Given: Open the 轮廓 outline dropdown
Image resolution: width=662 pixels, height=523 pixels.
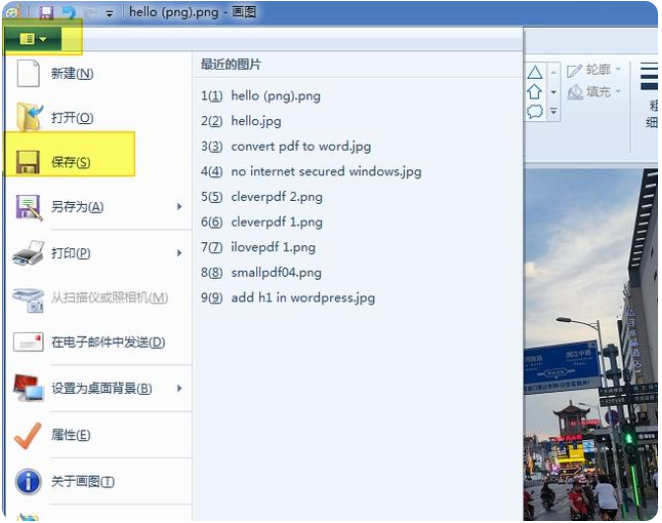Looking at the screenshot, I should click(x=594, y=70).
